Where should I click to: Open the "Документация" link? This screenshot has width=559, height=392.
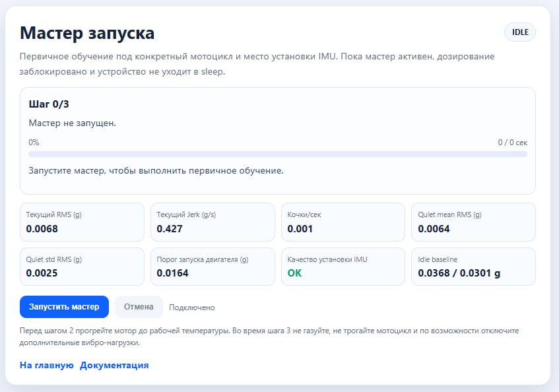coord(114,364)
